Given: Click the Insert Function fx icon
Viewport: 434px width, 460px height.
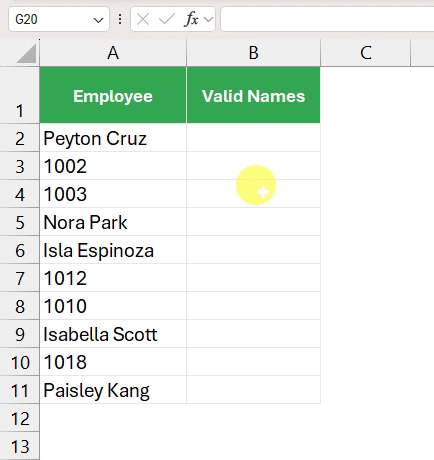Looking at the screenshot, I should [x=191, y=19].
